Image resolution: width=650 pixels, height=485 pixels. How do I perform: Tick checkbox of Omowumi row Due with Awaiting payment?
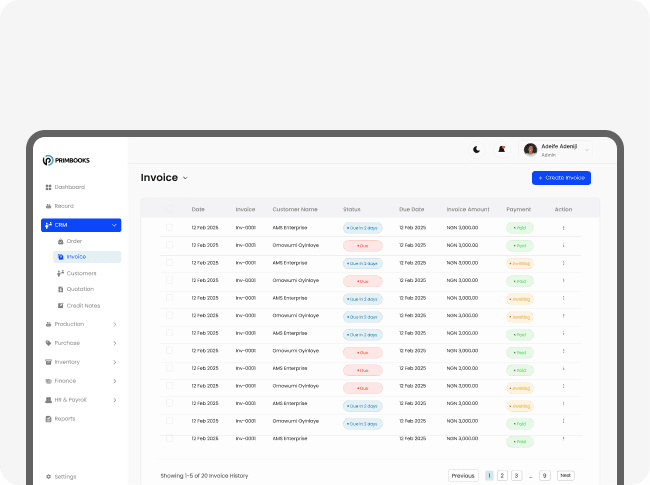pyautogui.click(x=169, y=386)
